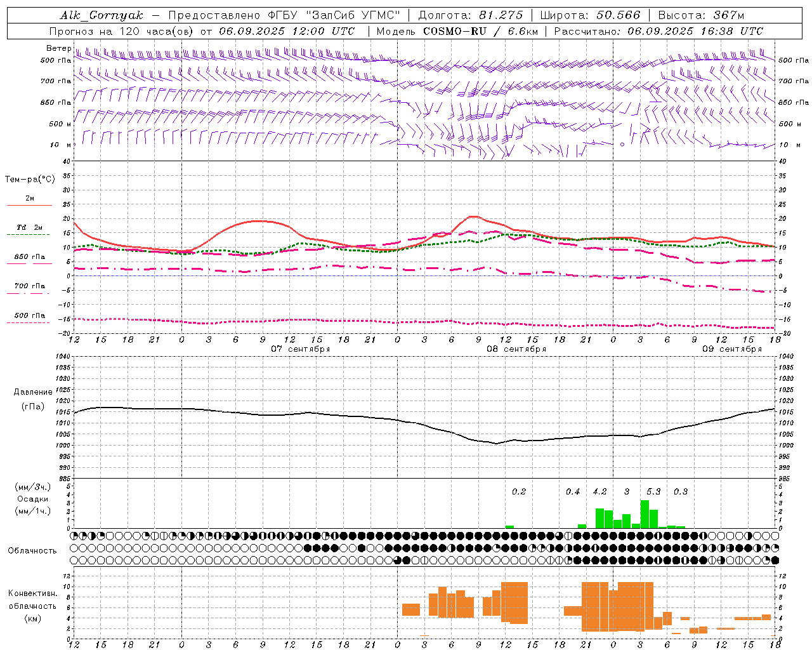812x650 pixels.
Task: Select the model name COSMO-RU / 6.6км
Action: [x=481, y=31]
